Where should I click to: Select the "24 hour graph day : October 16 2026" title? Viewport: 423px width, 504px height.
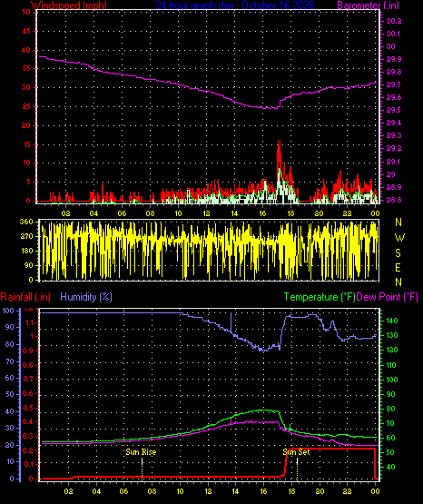point(235,5)
